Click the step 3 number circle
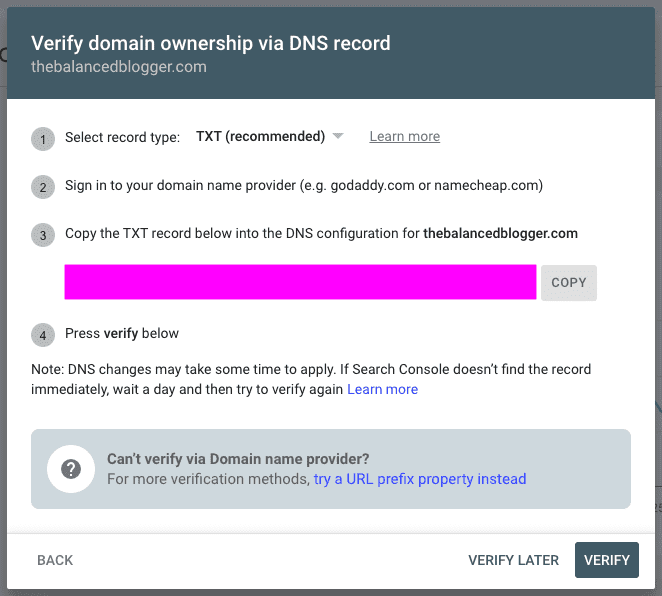The image size is (662, 596). (x=42, y=235)
